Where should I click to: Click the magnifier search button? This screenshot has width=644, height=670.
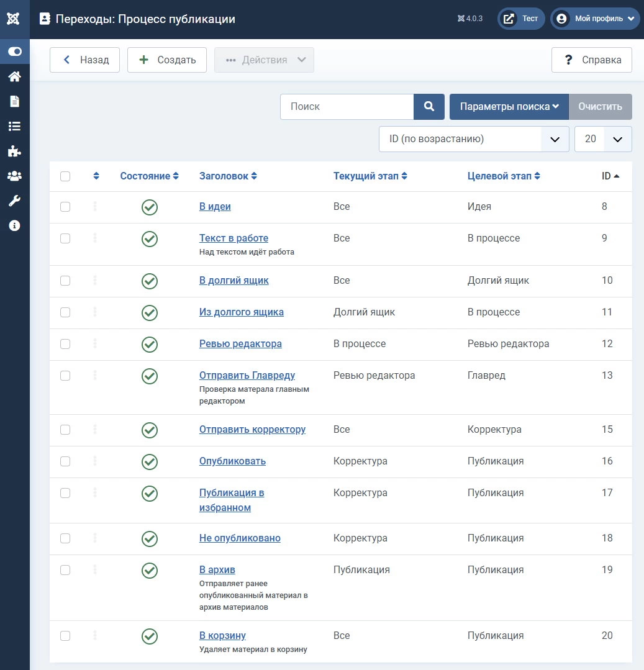(429, 106)
